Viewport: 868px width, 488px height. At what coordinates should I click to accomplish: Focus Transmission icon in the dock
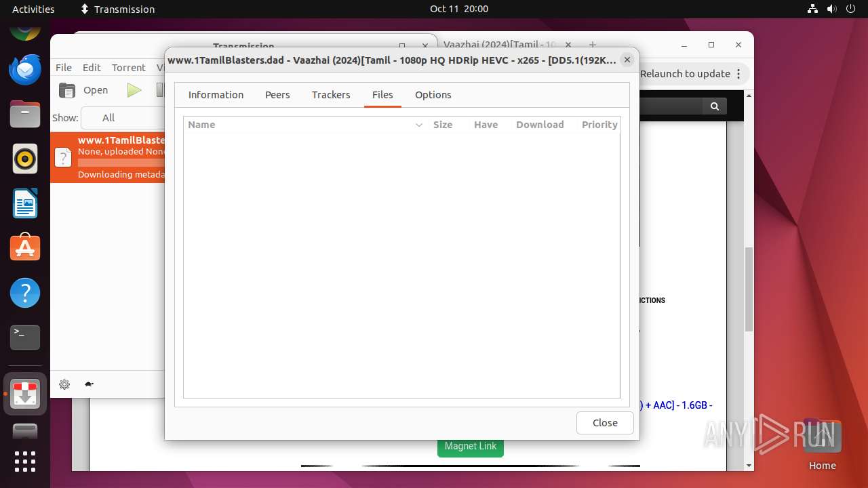(25, 394)
